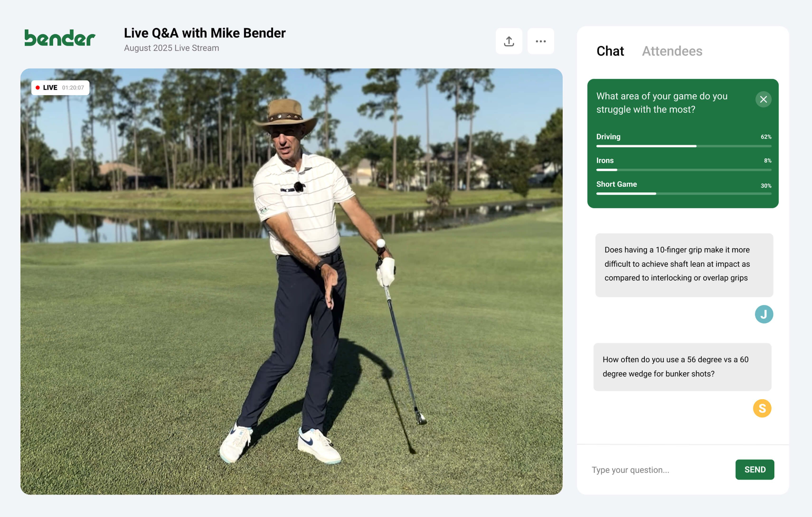This screenshot has height=517, width=812.
Task: Pick the Short Game poll option
Action: tap(616, 184)
